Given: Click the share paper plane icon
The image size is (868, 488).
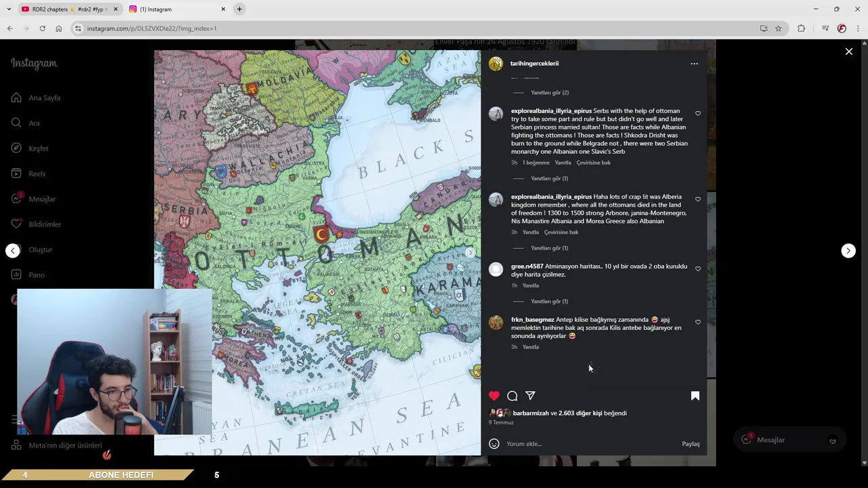Looking at the screenshot, I should pyautogui.click(x=530, y=396).
